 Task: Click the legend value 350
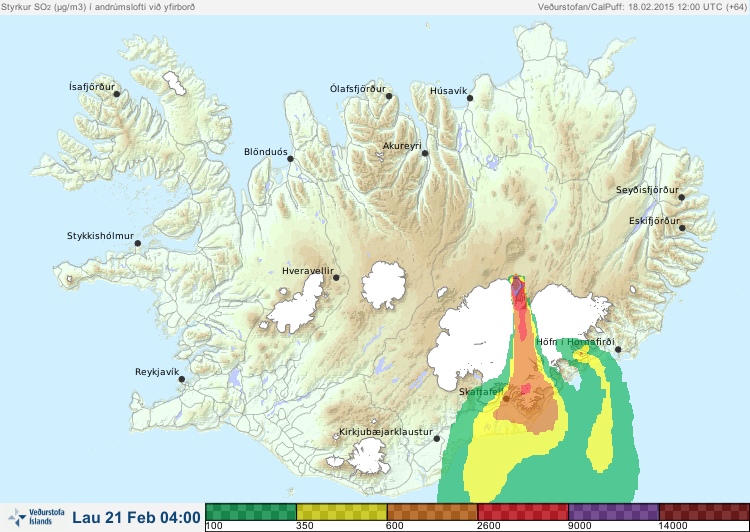point(304,526)
